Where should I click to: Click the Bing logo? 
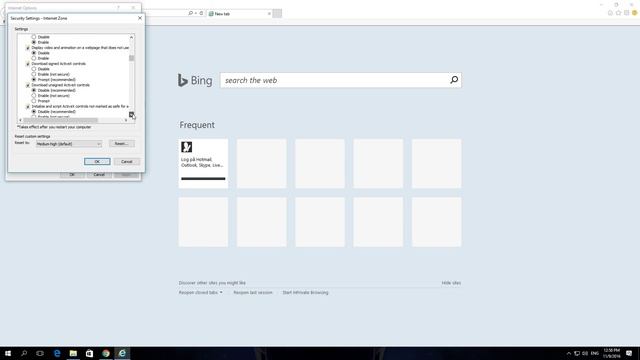(x=195, y=80)
